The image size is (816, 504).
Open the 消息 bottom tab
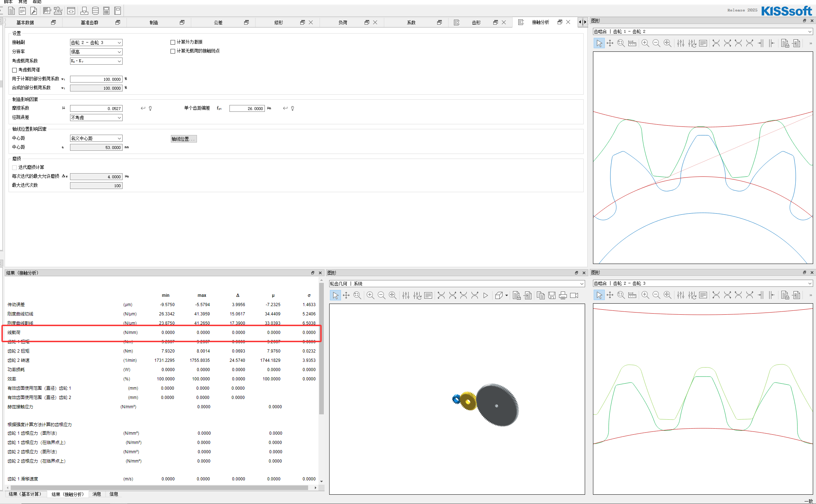[x=97, y=494]
